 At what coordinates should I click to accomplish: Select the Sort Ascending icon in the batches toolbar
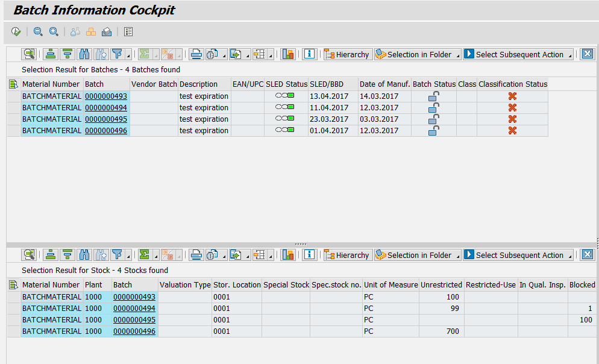(51, 54)
